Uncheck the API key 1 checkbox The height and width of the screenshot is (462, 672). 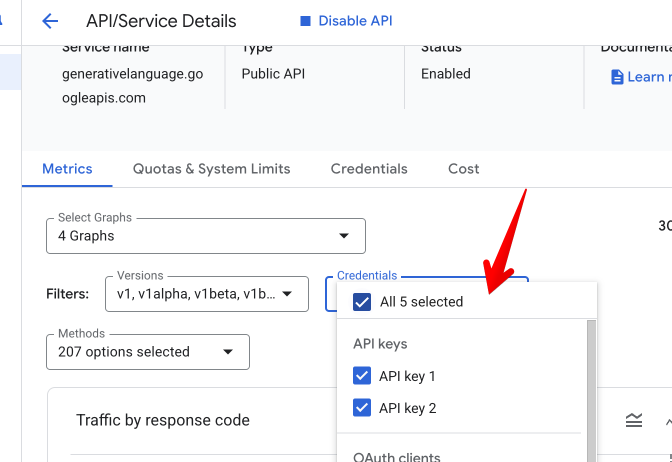362,376
